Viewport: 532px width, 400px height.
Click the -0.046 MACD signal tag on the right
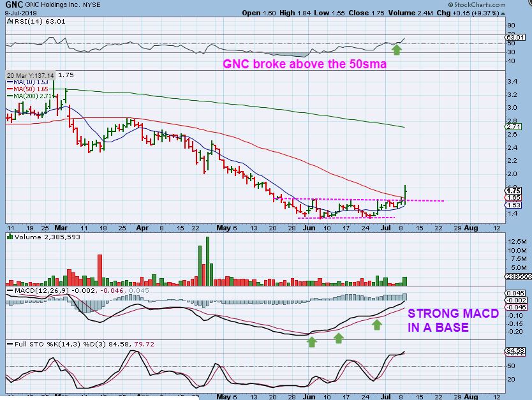click(517, 307)
